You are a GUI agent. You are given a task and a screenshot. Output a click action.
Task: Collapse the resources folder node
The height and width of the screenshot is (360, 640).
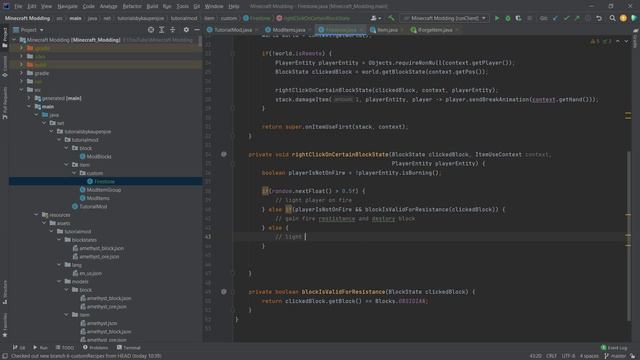point(36,215)
